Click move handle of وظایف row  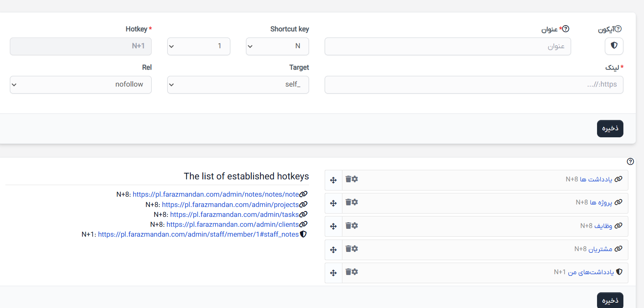pos(333,226)
